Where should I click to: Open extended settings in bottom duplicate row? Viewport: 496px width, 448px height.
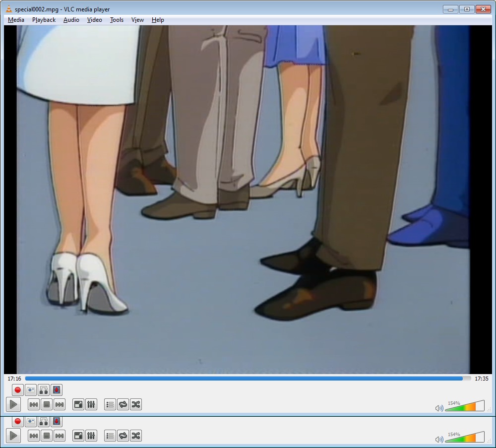point(91,436)
